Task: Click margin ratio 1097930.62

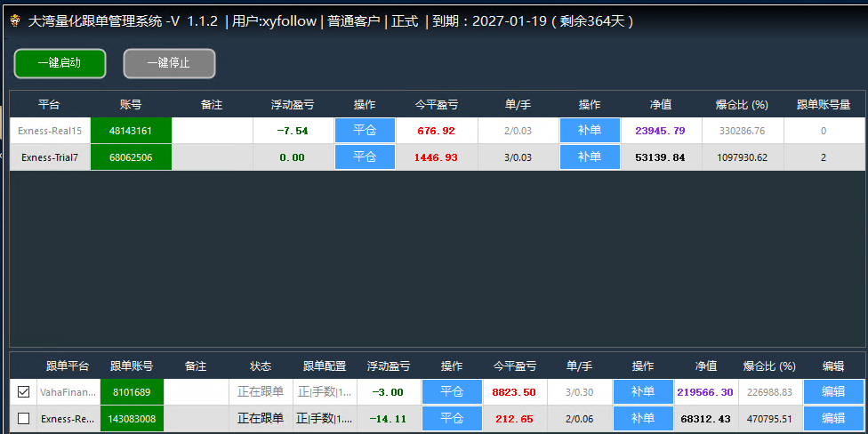Action: (x=742, y=157)
